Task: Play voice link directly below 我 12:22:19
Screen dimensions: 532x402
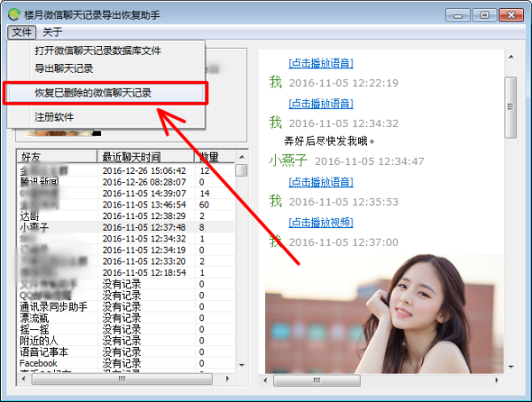Action: tap(320, 103)
